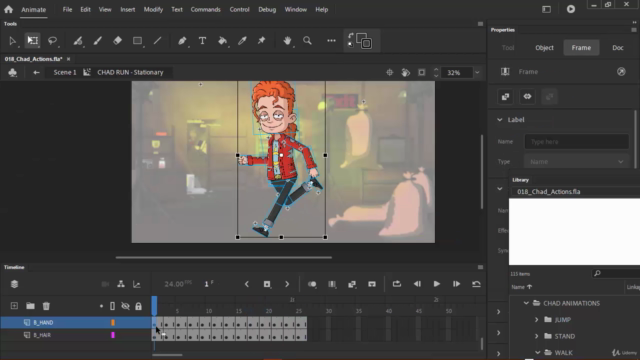640x360 pixels.
Task: Open the Edit Toolbar three-dots menu
Action: [x=331, y=40]
